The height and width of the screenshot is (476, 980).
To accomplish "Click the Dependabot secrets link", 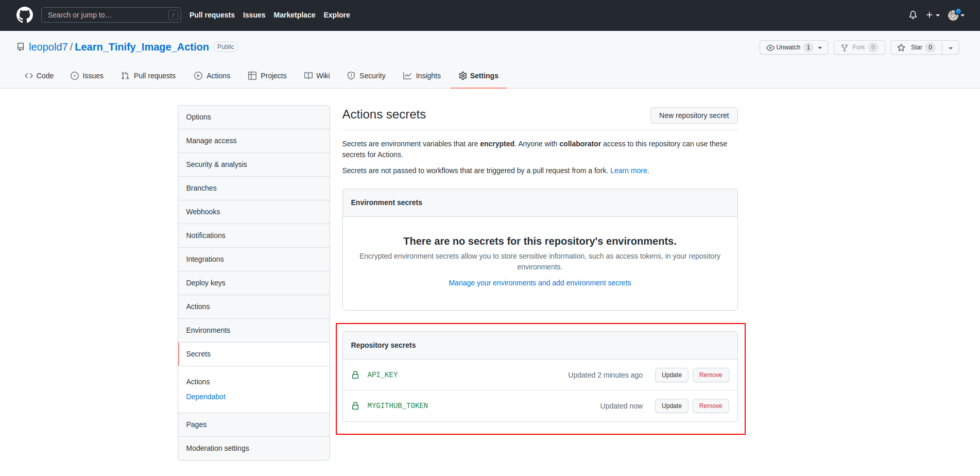I will tap(205, 397).
